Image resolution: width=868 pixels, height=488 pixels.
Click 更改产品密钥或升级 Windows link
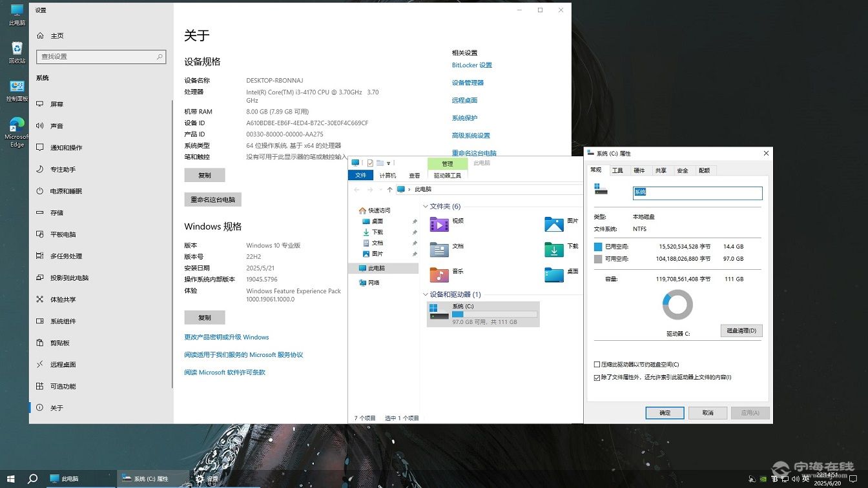pos(227,337)
